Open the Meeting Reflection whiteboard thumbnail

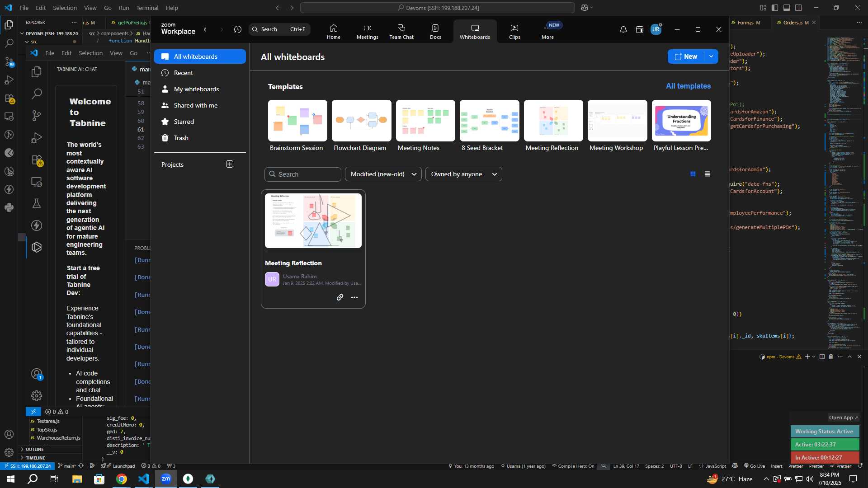313,221
